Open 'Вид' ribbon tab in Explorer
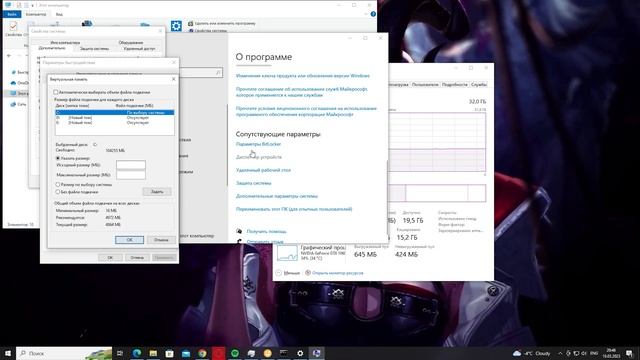The width and height of the screenshot is (640, 360). coord(59,14)
